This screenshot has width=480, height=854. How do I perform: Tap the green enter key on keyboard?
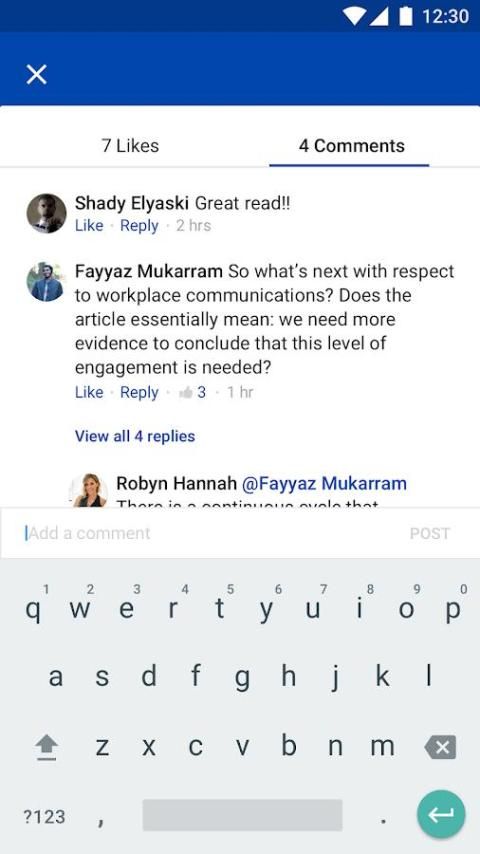tap(441, 814)
